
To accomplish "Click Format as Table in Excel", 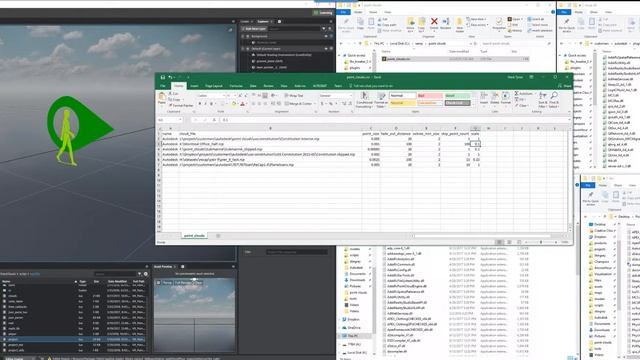I will pyautogui.click(x=381, y=100).
